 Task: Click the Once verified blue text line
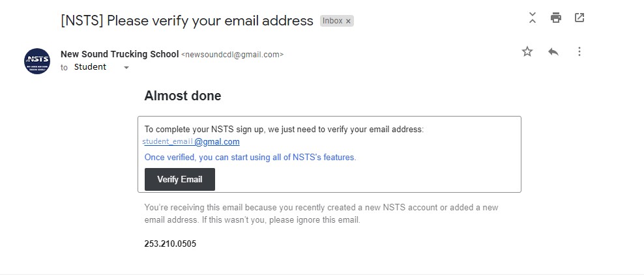[x=250, y=157]
